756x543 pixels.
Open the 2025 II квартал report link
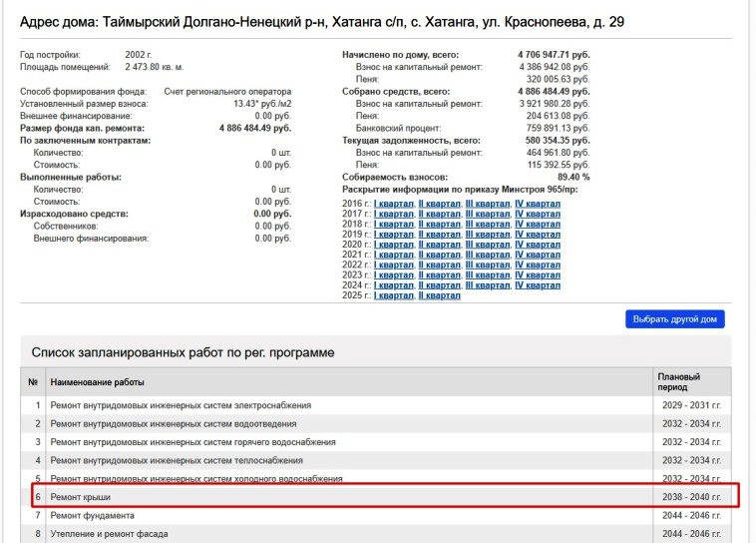(439, 296)
